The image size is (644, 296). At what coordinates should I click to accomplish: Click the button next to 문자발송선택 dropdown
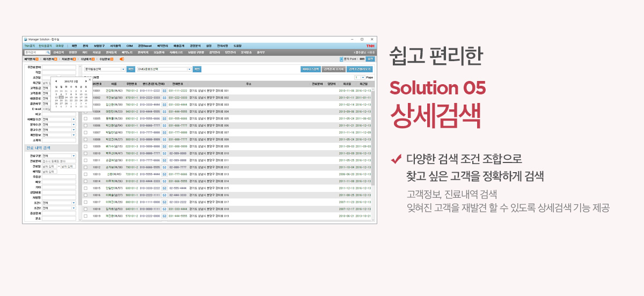[130, 69]
